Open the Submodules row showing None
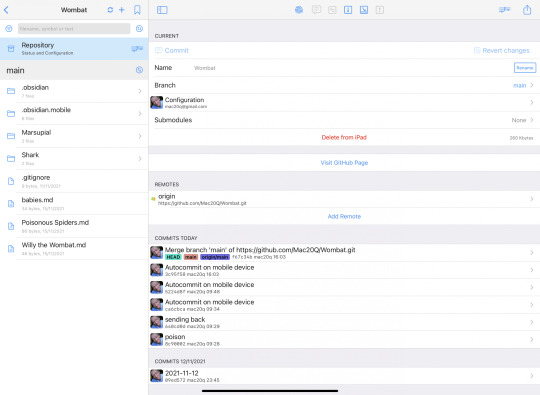Viewport: 540px width, 395px height. 344,120
